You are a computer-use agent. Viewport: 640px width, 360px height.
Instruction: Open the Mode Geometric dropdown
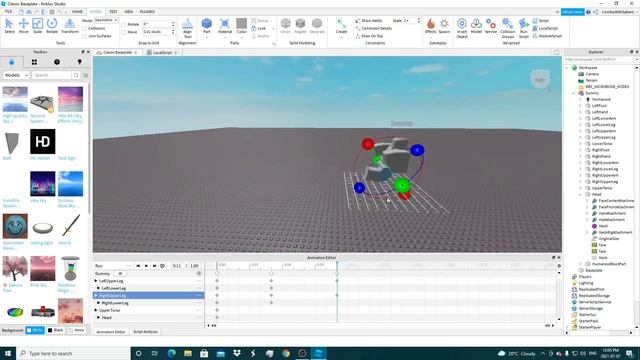(x=106, y=20)
